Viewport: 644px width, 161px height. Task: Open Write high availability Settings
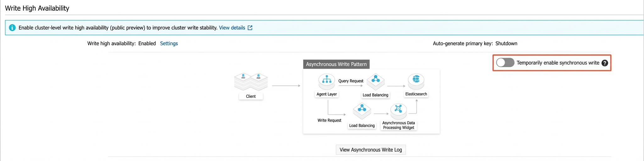click(x=169, y=43)
